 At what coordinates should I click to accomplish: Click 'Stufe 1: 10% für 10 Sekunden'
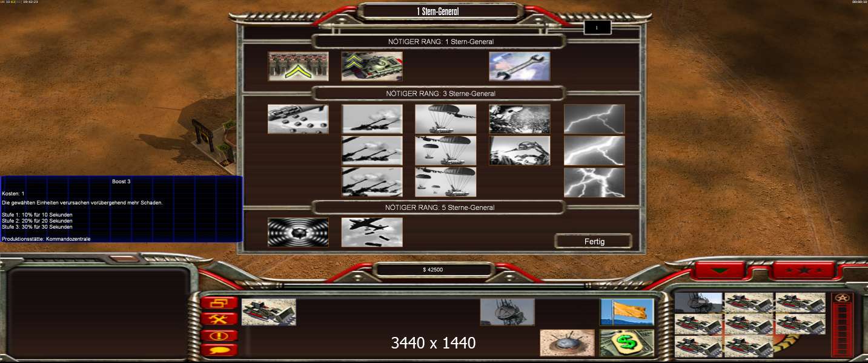tap(37, 215)
